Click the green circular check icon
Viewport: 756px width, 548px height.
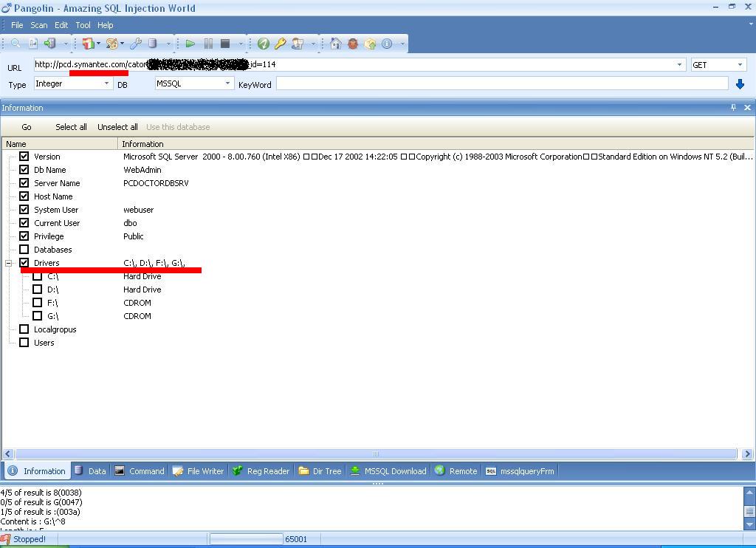tap(264, 44)
